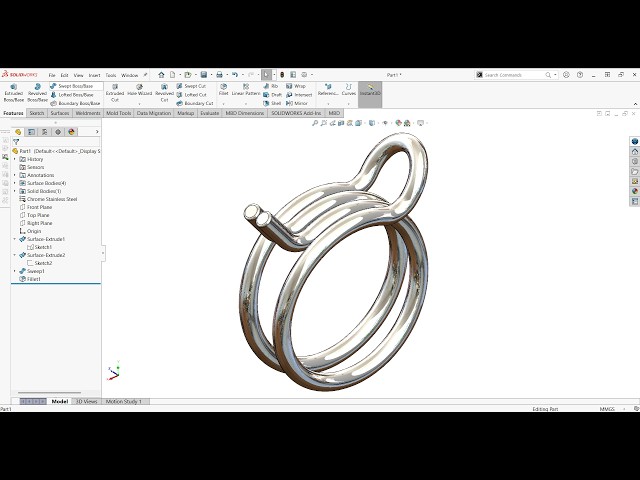
Task: Click the Home icon in quick access toolbar
Action: (161, 75)
